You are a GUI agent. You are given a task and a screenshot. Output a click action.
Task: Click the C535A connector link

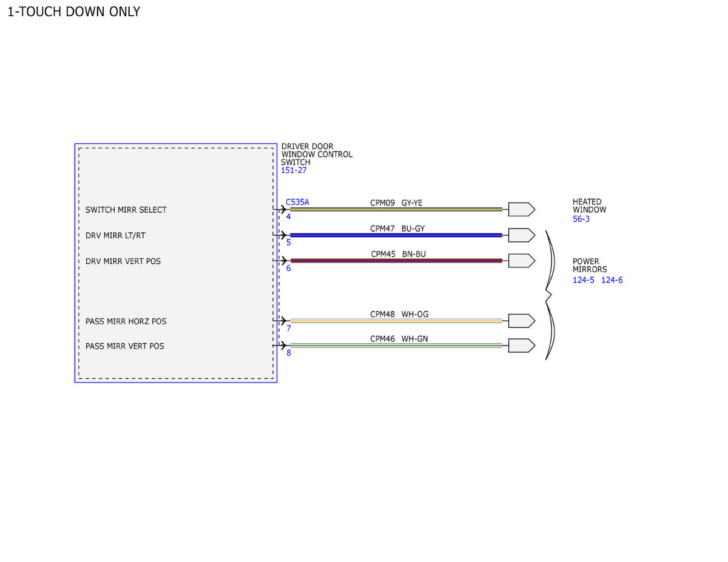coord(297,202)
